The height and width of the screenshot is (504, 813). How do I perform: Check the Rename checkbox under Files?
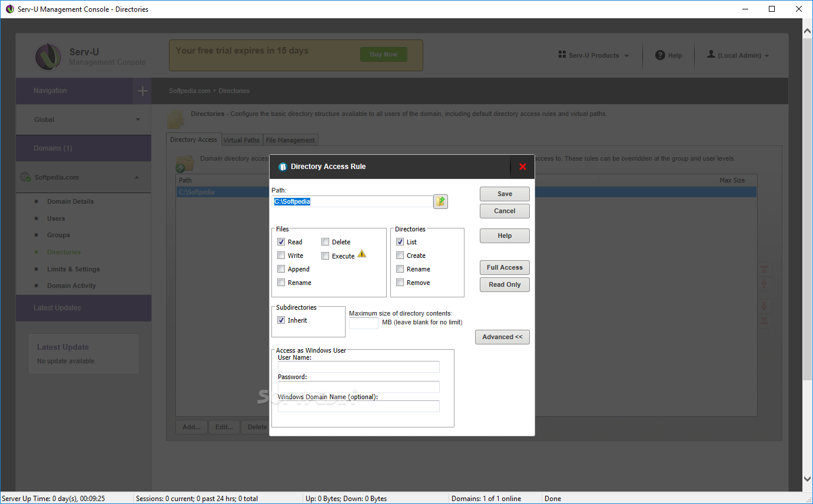coord(281,283)
